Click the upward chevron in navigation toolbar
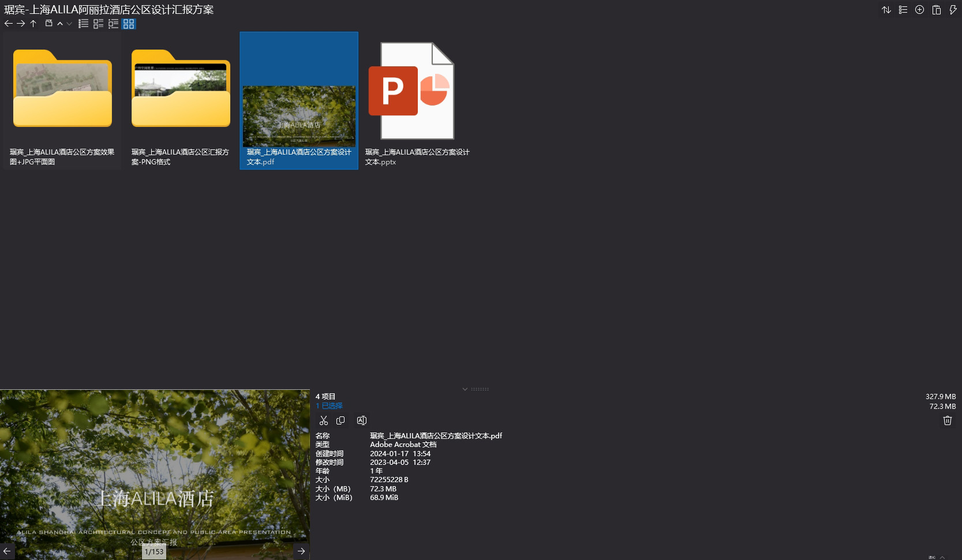This screenshot has width=962, height=560. (60, 24)
